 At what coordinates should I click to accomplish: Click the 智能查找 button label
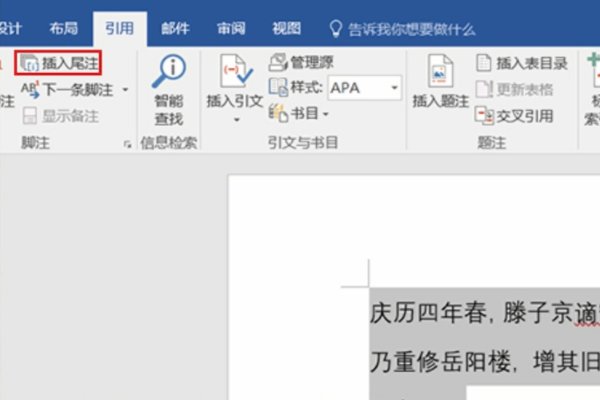pyautogui.click(x=169, y=110)
